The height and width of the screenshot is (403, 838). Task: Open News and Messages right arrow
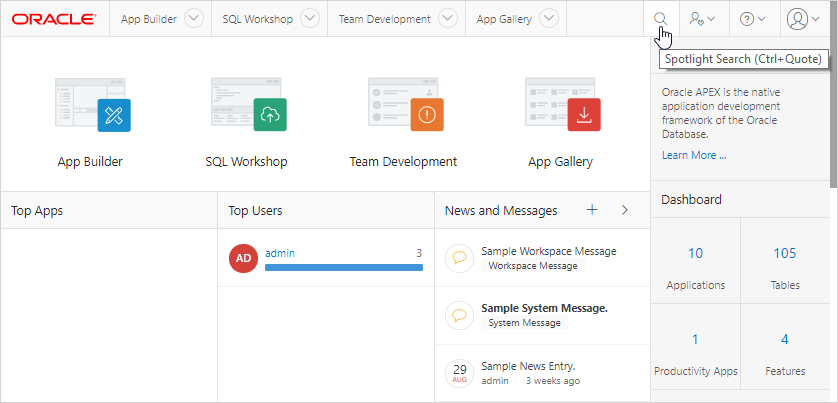point(625,210)
